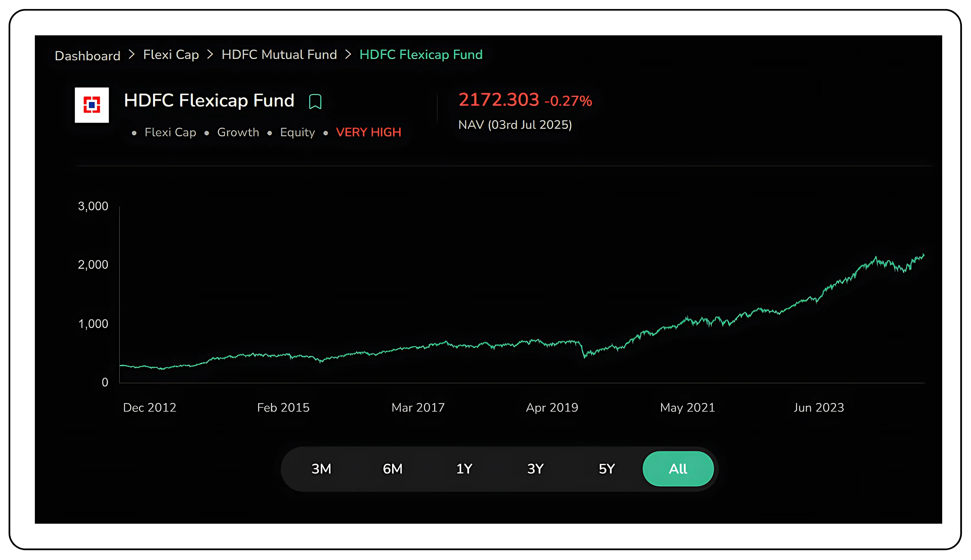Click the Growth tag

click(238, 132)
